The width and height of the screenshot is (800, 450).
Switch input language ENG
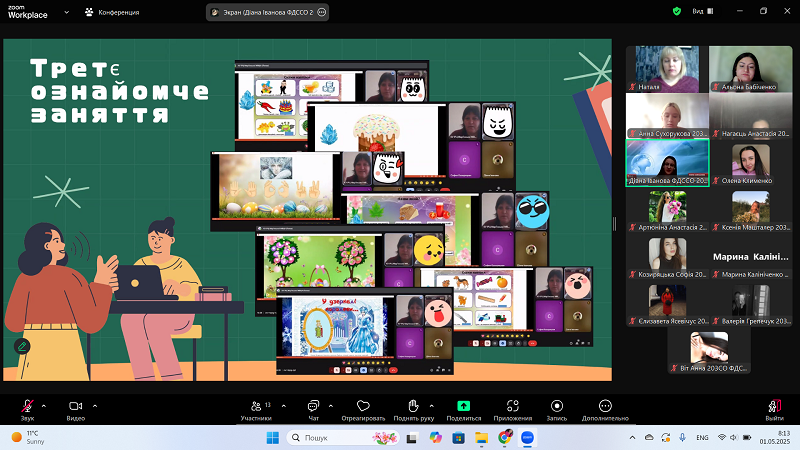point(703,438)
